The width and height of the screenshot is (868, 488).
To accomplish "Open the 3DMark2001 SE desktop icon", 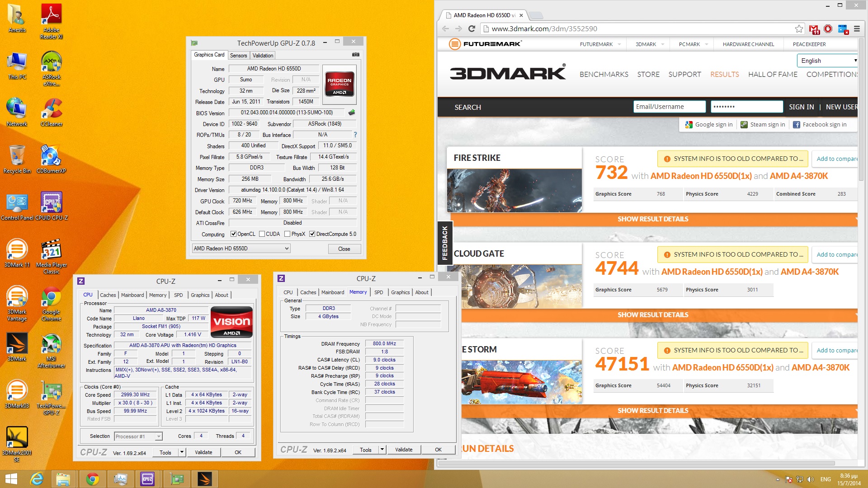I will pos(17,444).
